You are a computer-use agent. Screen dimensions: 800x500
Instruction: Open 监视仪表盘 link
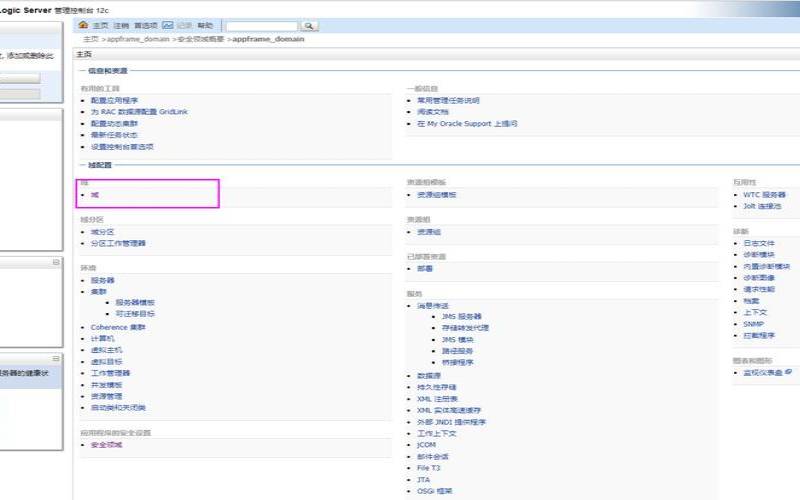point(763,373)
